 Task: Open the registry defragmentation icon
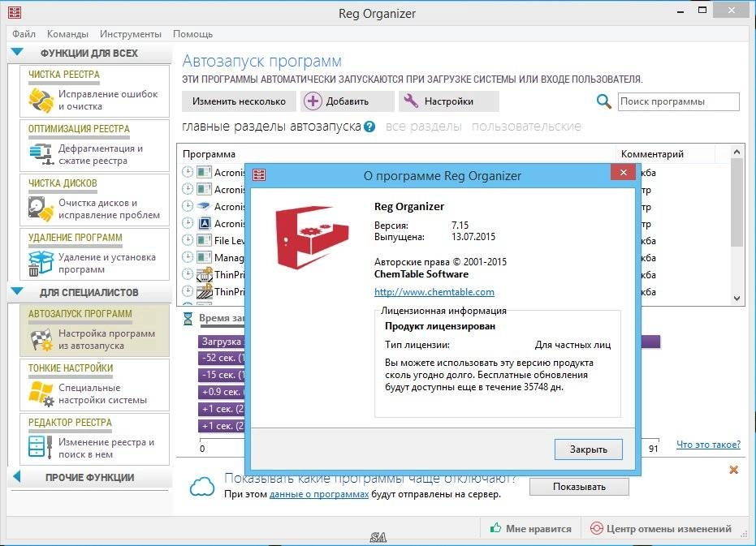tap(41, 154)
